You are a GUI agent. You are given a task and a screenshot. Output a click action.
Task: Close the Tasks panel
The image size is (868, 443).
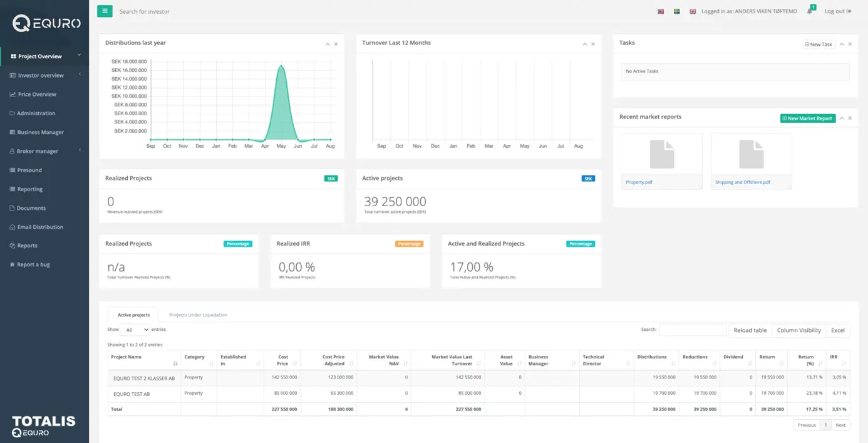[850, 44]
